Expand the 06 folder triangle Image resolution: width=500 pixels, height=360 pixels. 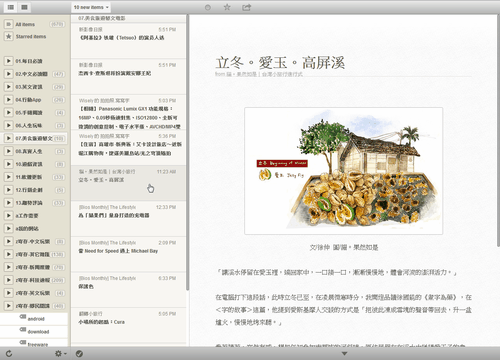click(8, 125)
